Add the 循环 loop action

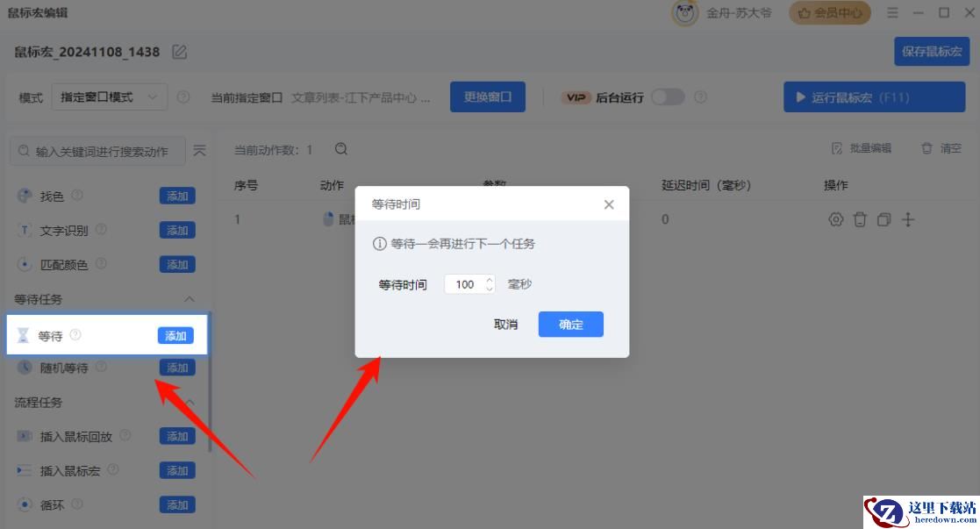177,505
